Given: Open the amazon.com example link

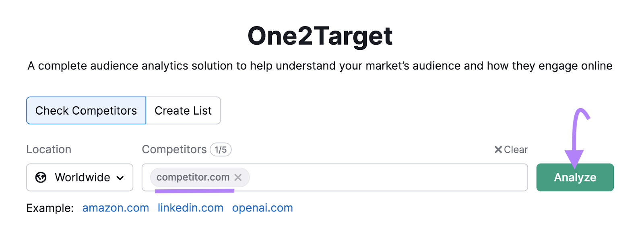Looking at the screenshot, I should 115,208.
